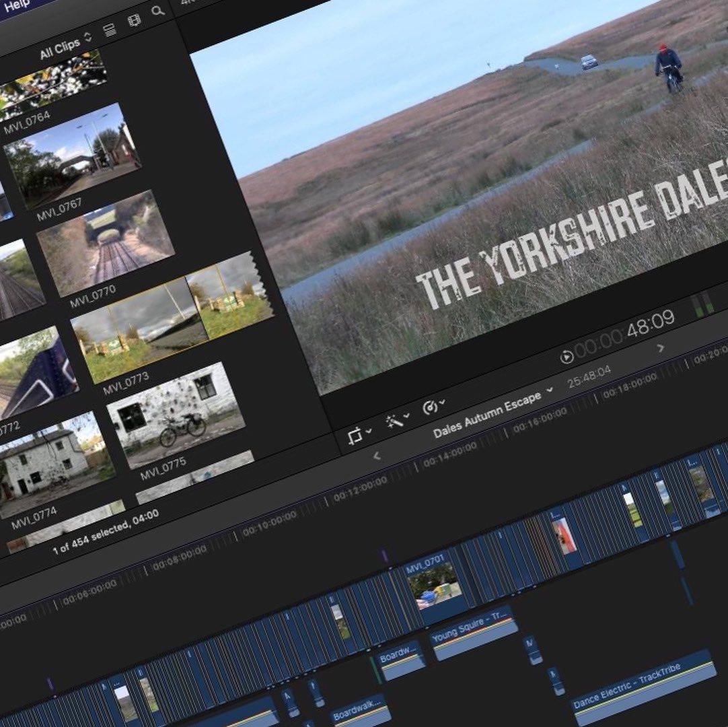728x727 pixels.
Task: Click the 00:16:00:00 ruler mark
Action: [540, 420]
